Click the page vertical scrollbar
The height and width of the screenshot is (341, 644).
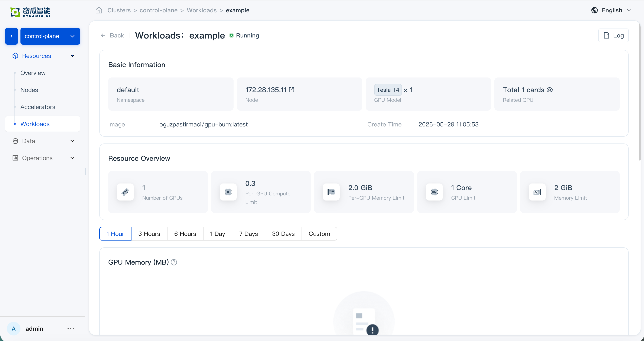click(x=640, y=91)
